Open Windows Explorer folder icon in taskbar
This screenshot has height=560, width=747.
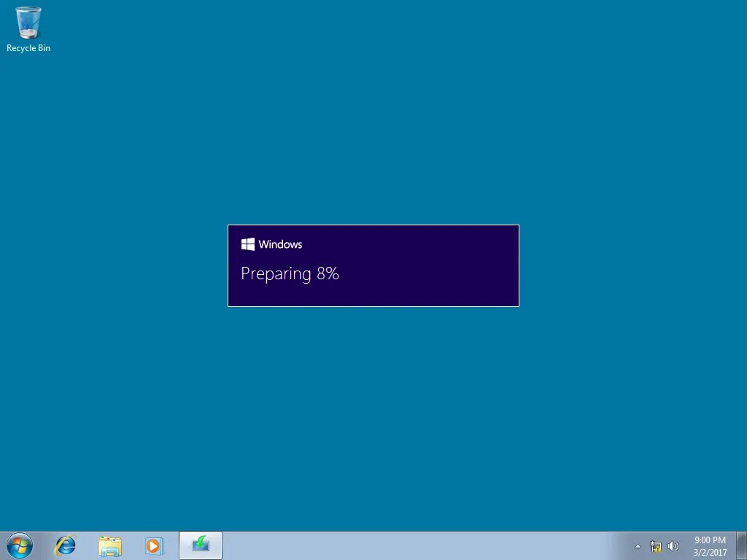(110, 545)
